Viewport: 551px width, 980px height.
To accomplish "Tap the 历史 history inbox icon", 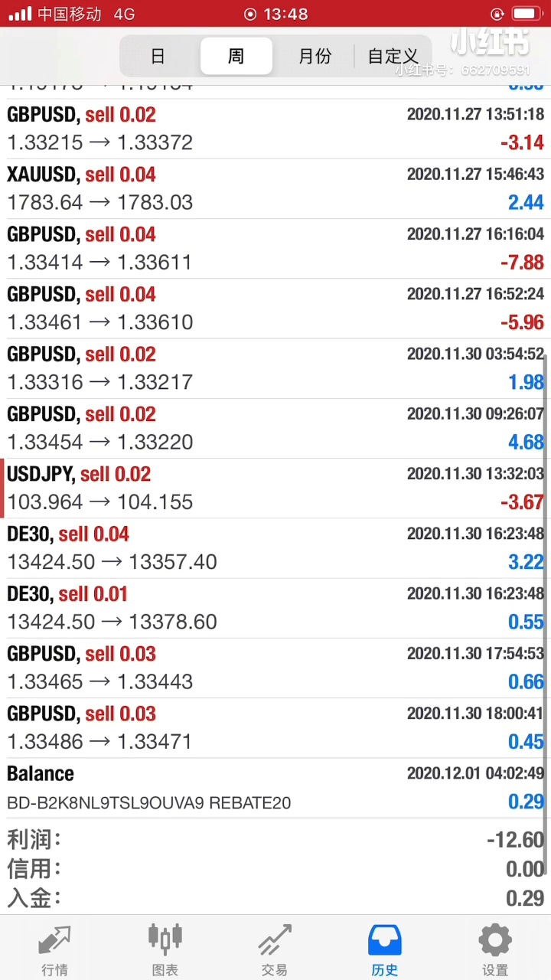I will (385, 940).
